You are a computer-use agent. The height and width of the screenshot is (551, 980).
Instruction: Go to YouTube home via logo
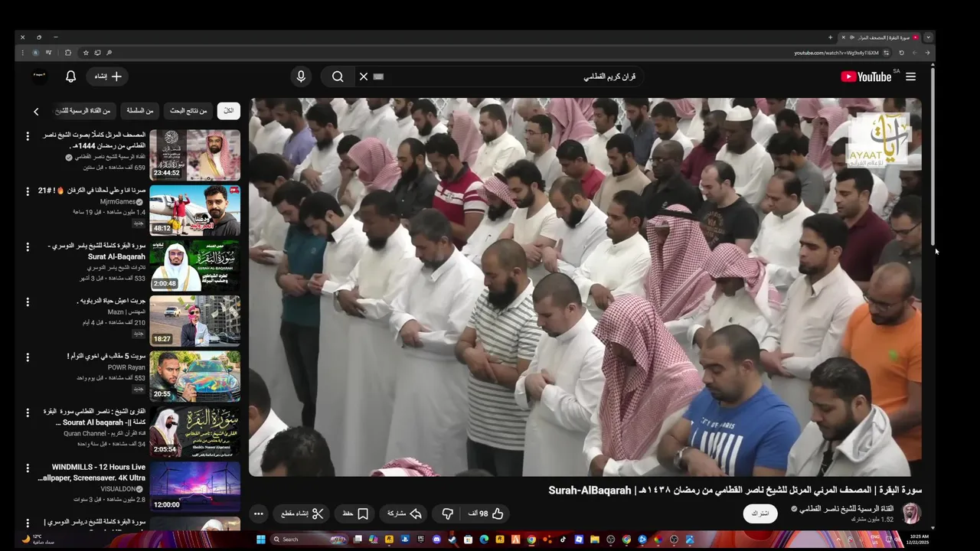[866, 77]
